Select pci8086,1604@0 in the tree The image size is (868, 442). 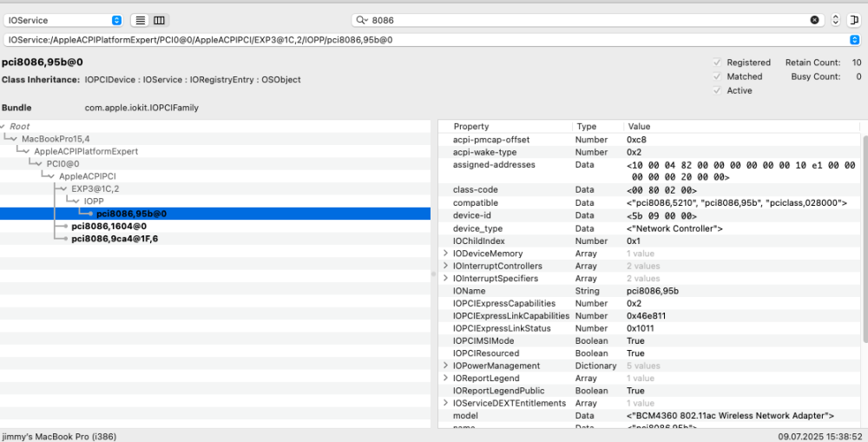click(x=109, y=226)
